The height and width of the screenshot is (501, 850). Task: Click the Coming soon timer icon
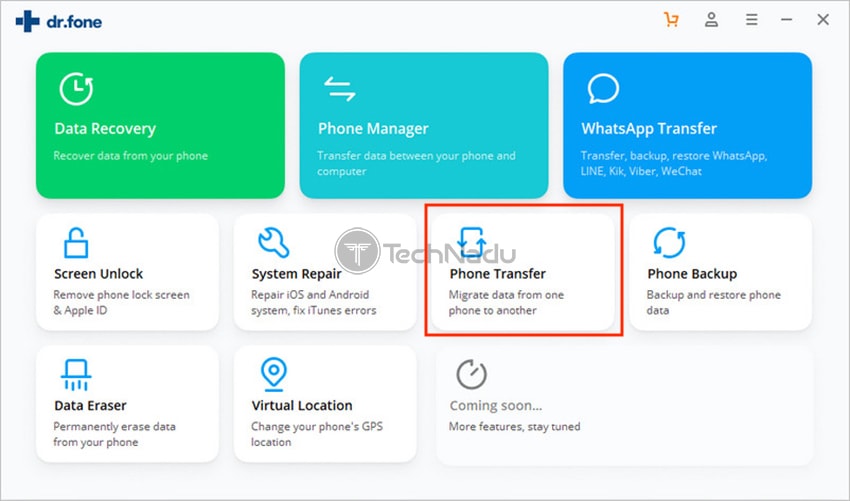(x=471, y=374)
